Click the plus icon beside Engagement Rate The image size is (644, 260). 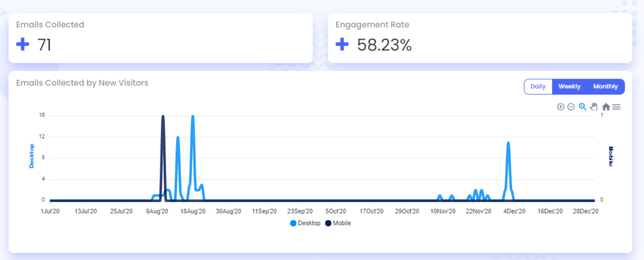(x=342, y=45)
